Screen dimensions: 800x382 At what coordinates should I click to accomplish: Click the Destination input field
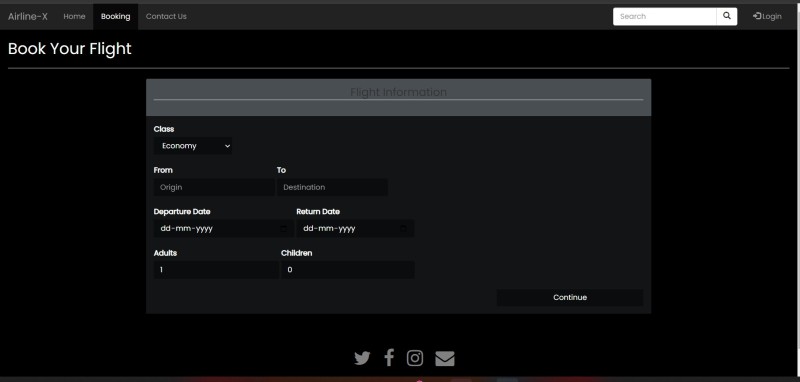click(x=332, y=187)
